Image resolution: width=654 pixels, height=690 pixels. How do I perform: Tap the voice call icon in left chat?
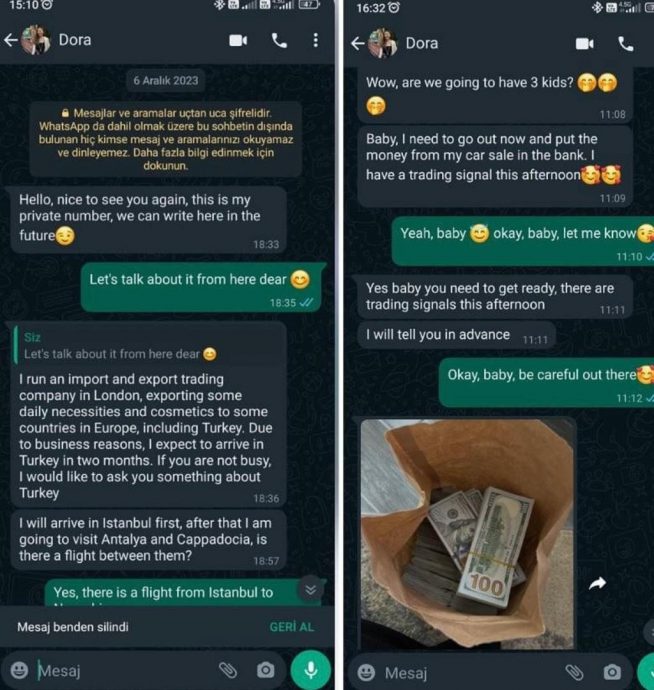point(279,40)
